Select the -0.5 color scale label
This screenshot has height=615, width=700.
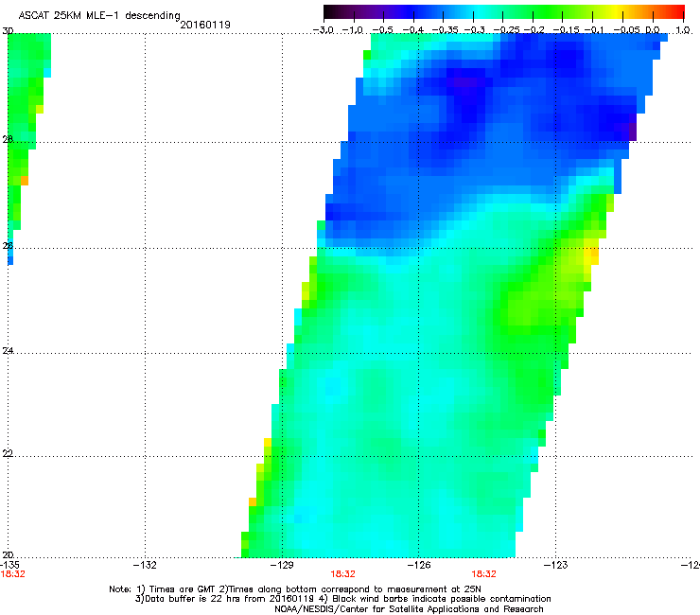[x=382, y=30]
